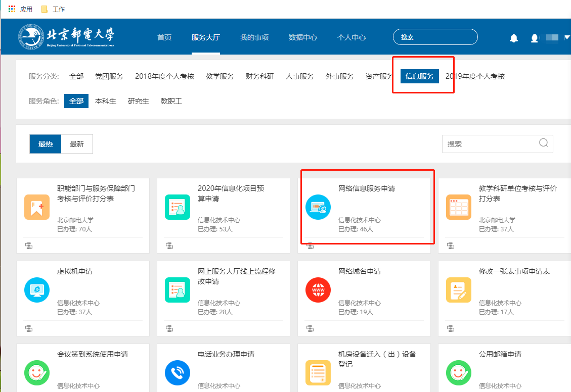
Task: Click the 2020年信息化项目预算申请 card icon
Action: pos(178,207)
